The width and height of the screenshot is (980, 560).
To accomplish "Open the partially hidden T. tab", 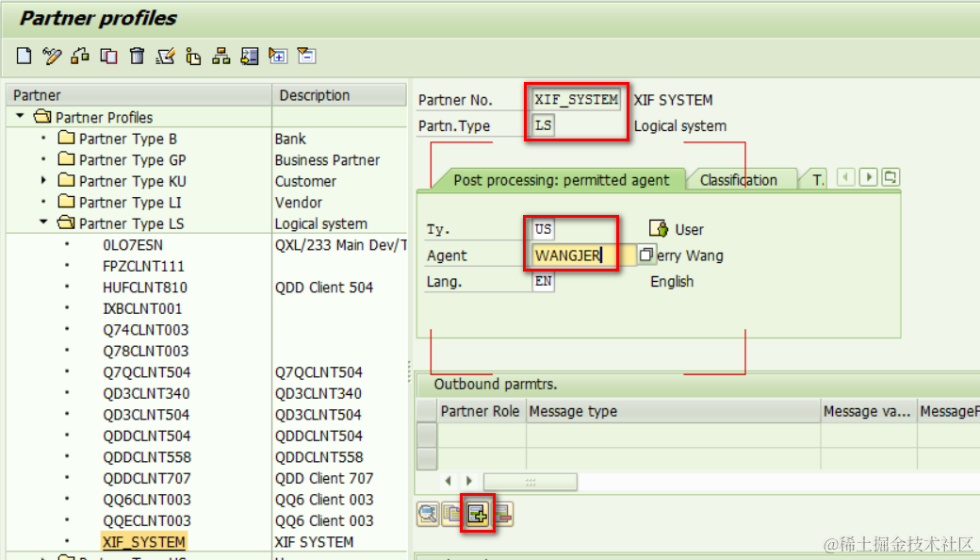I will (x=818, y=180).
